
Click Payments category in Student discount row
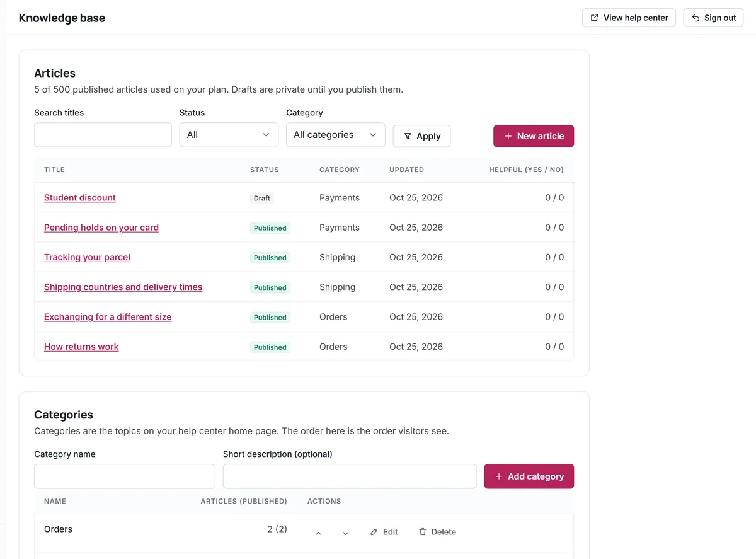(x=340, y=198)
